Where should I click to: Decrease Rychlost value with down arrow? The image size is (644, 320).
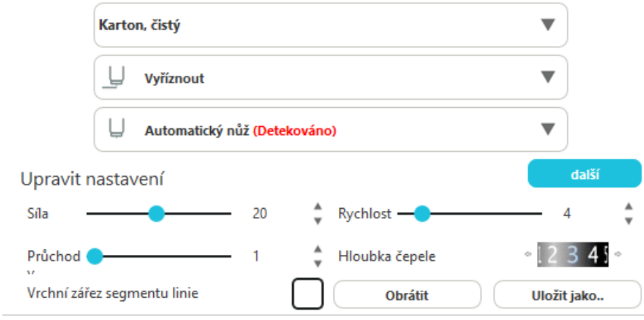(x=628, y=220)
